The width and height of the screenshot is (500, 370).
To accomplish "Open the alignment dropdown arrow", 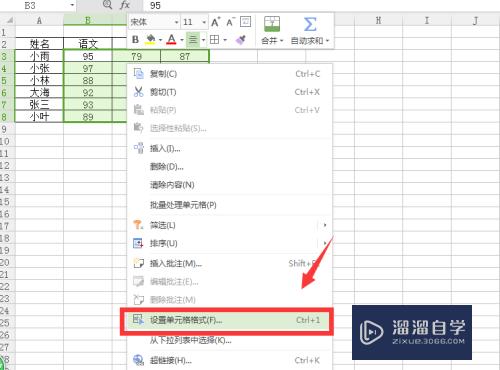I will coord(203,40).
